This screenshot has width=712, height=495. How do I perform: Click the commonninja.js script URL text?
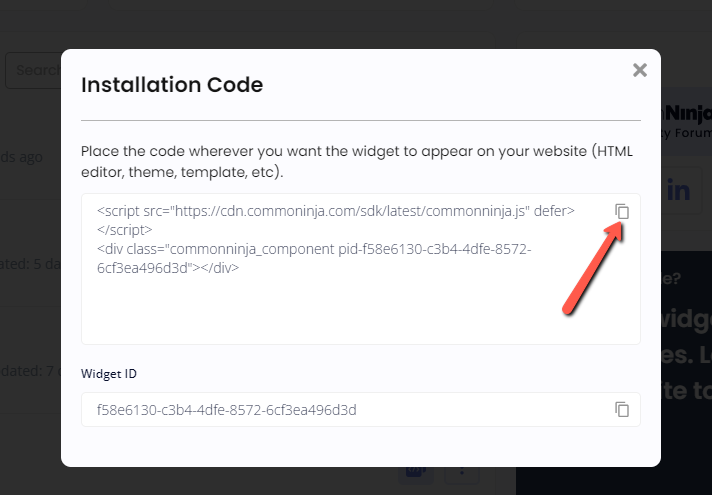pyautogui.click(x=350, y=211)
